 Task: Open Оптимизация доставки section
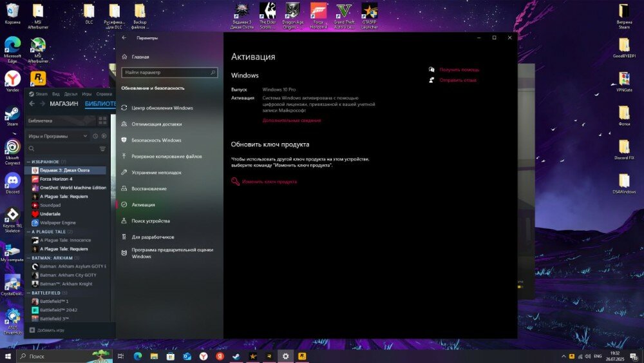point(156,124)
